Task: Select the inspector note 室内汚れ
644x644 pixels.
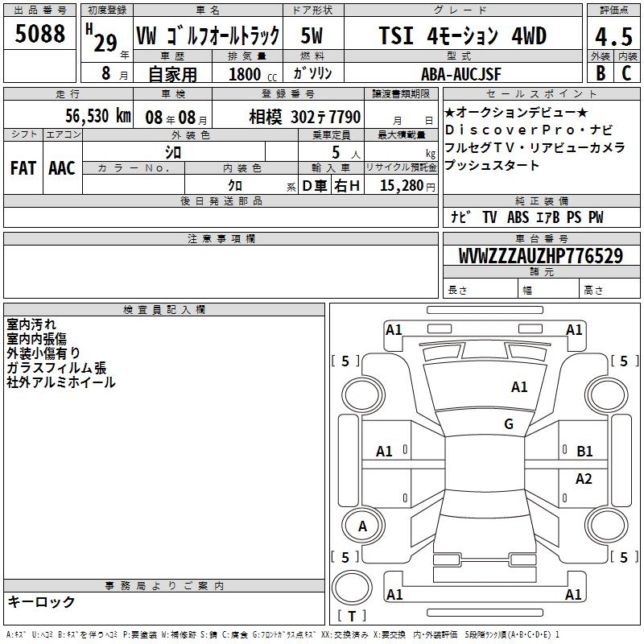Action: point(31,324)
